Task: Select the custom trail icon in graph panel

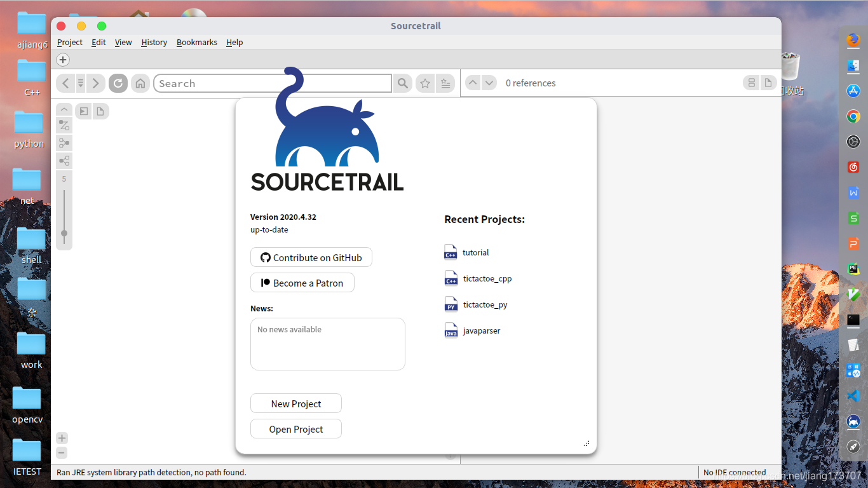Action: [64, 125]
